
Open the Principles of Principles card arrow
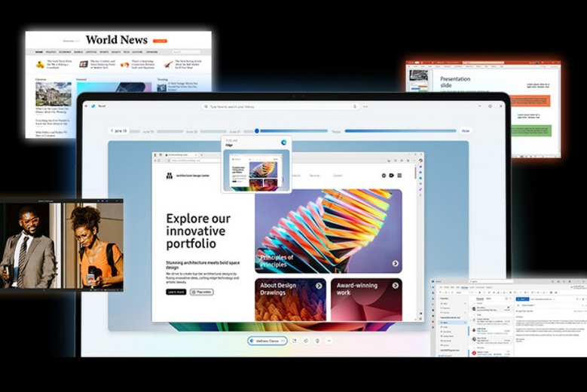[396, 264]
